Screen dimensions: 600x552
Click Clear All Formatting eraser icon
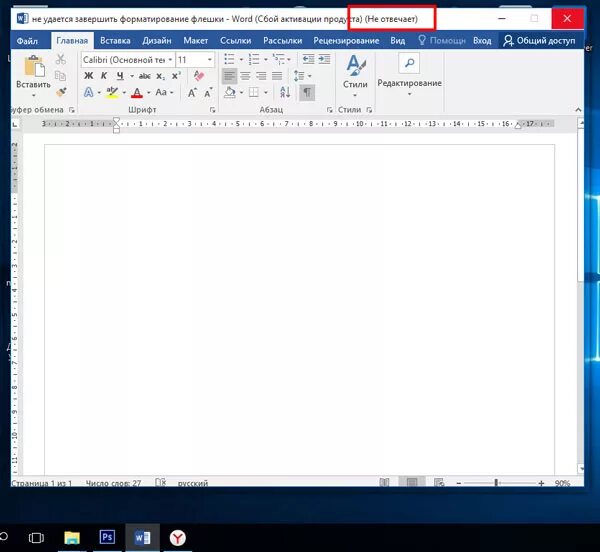tap(199, 75)
